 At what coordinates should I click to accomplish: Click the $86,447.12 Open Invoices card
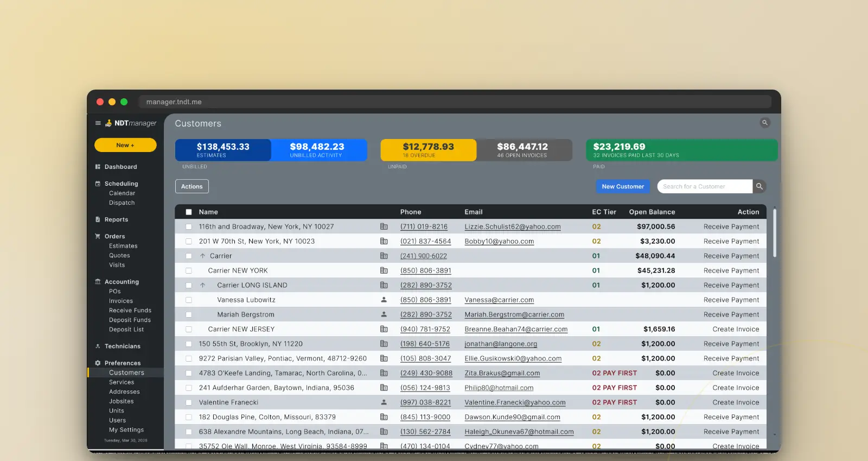pos(524,150)
